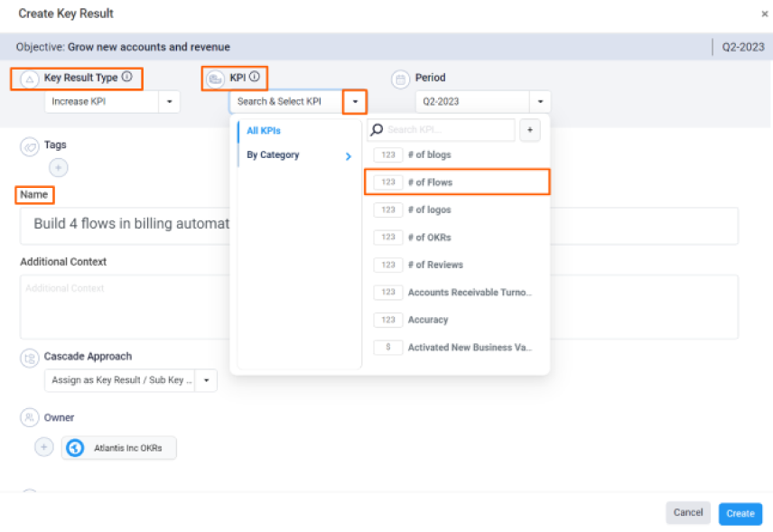Click the Create button
The width and height of the screenshot is (773, 532).
[x=740, y=513]
